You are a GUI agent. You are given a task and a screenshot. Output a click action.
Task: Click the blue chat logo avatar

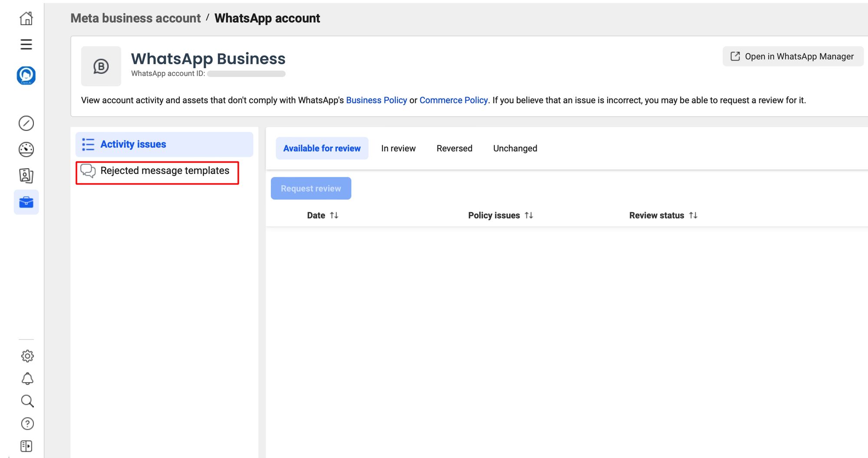coord(26,75)
